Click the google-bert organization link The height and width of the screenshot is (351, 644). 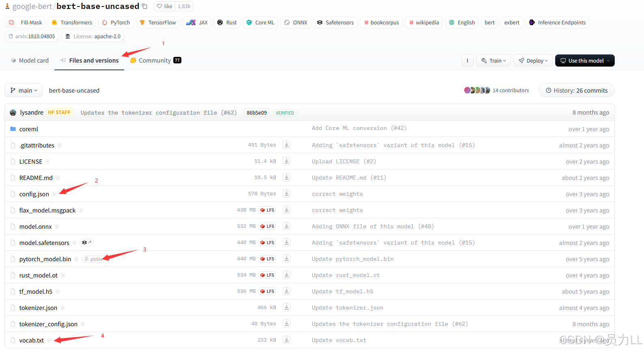(x=32, y=6)
